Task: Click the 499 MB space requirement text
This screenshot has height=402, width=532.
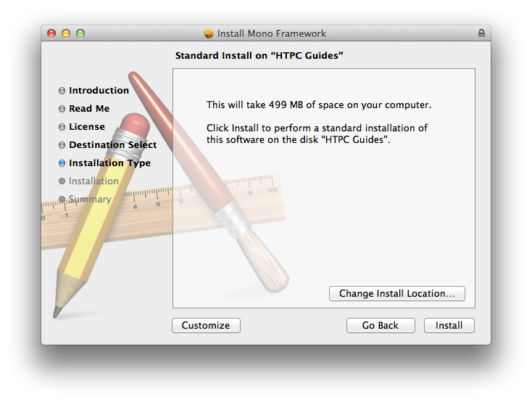Action: [x=318, y=105]
